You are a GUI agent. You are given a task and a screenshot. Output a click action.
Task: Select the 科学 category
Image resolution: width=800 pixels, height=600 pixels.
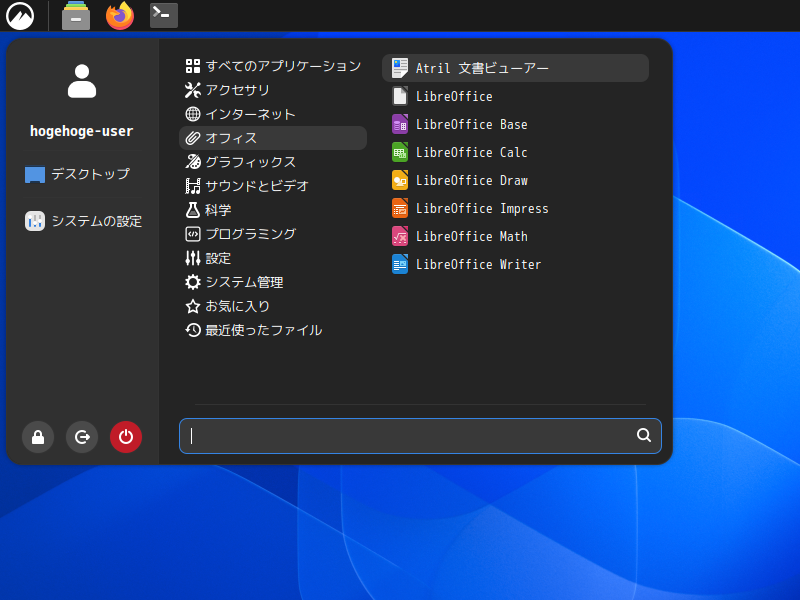273,210
